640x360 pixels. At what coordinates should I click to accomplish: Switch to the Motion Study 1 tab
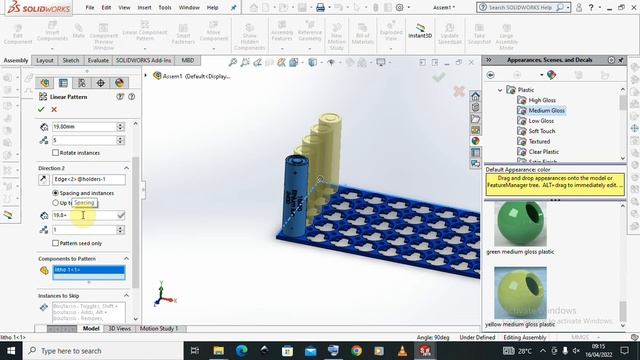coord(159,329)
